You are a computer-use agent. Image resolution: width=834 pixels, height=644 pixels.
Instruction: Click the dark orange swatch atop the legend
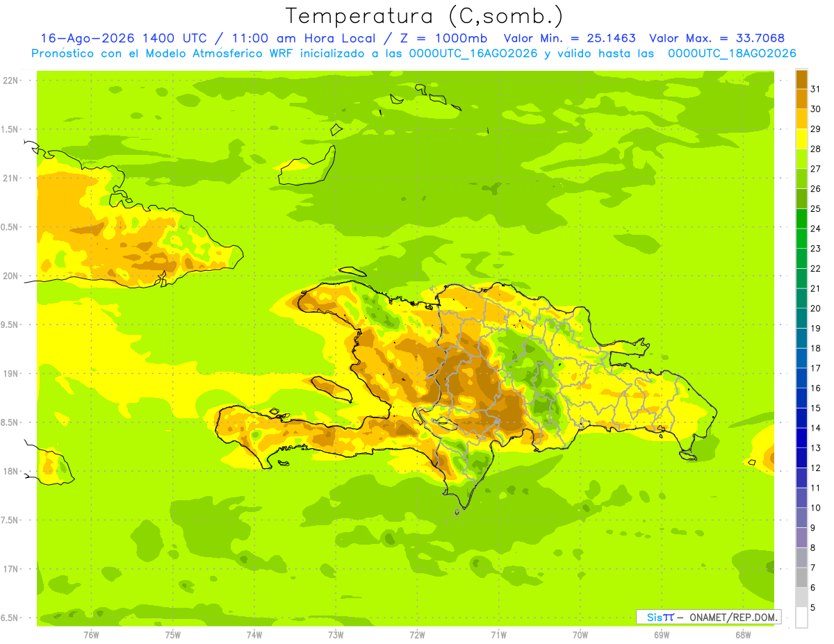[801, 79]
